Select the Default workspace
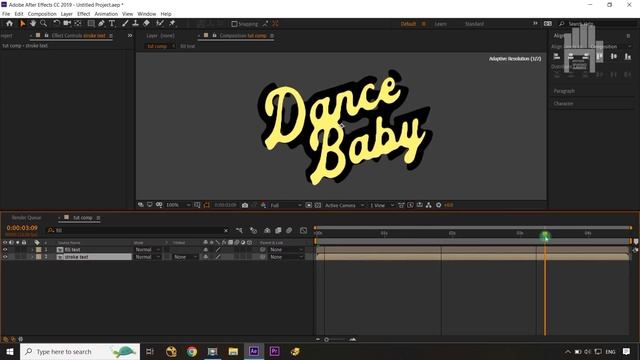The height and width of the screenshot is (360, 640). [408, 24]
